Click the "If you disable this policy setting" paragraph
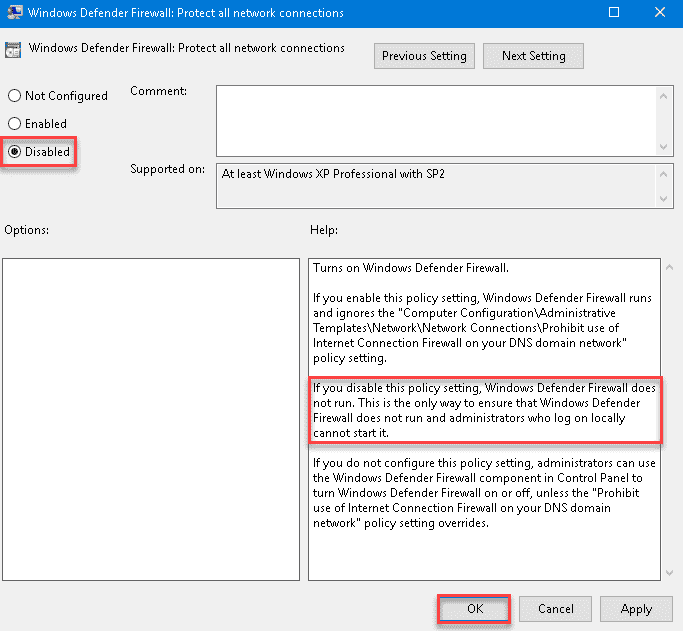This screenshot has height=631, width=683. tap(484, 410)
